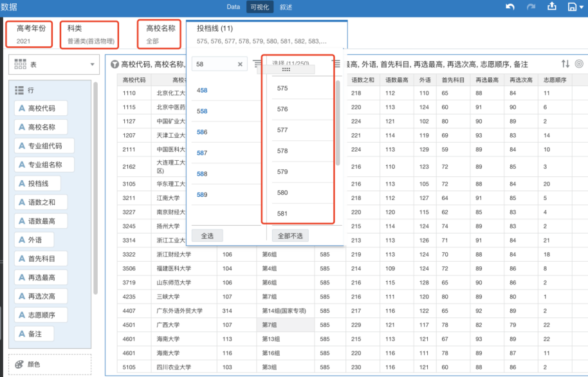This screenshot has height=377, width=588.
Task: Remove 577 from the selected values
Action: pos(303,130)
